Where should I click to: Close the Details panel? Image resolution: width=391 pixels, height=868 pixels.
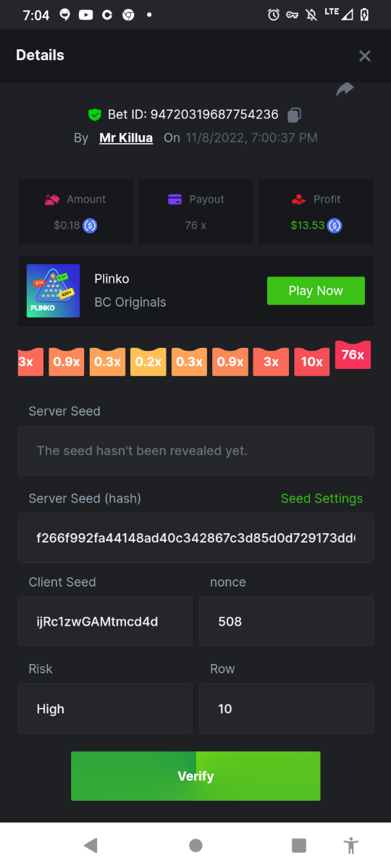(x=365, y=56)
